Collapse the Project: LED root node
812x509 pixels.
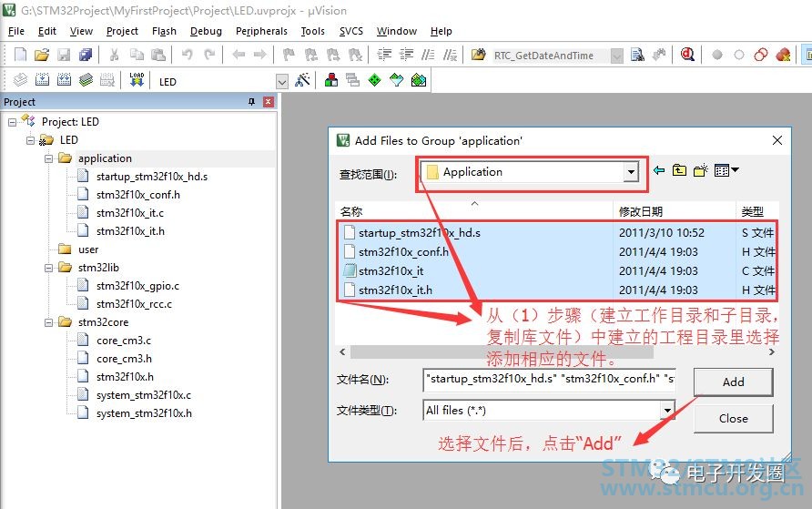click(x=13, y=123)
